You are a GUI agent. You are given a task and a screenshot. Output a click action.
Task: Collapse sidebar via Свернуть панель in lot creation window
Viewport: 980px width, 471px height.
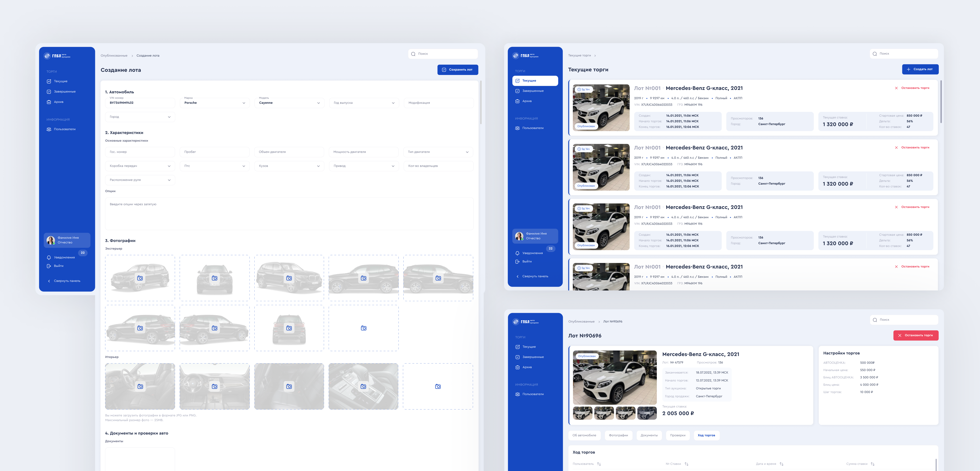[64, 281]
